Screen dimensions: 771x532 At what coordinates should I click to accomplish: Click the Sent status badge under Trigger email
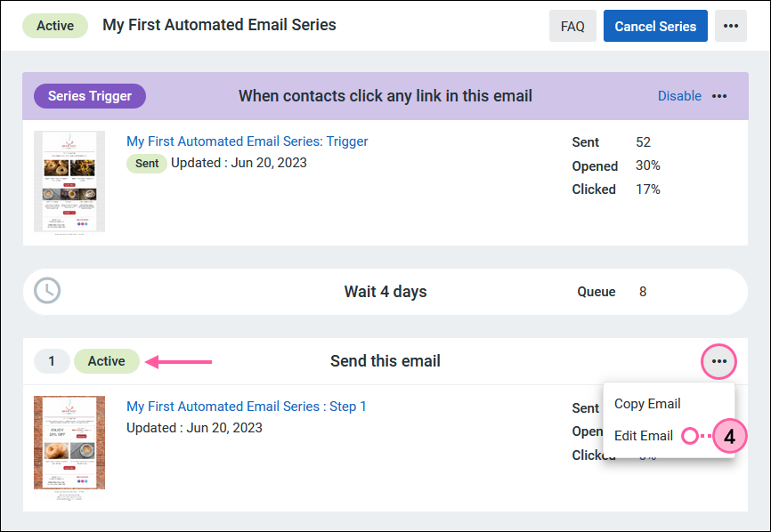[147, 164]
